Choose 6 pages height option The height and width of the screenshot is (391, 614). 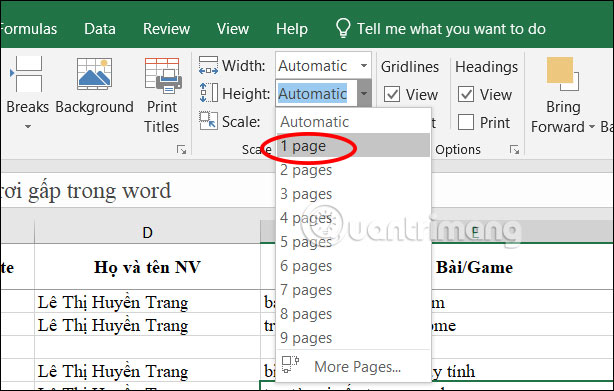click(353, 266)
